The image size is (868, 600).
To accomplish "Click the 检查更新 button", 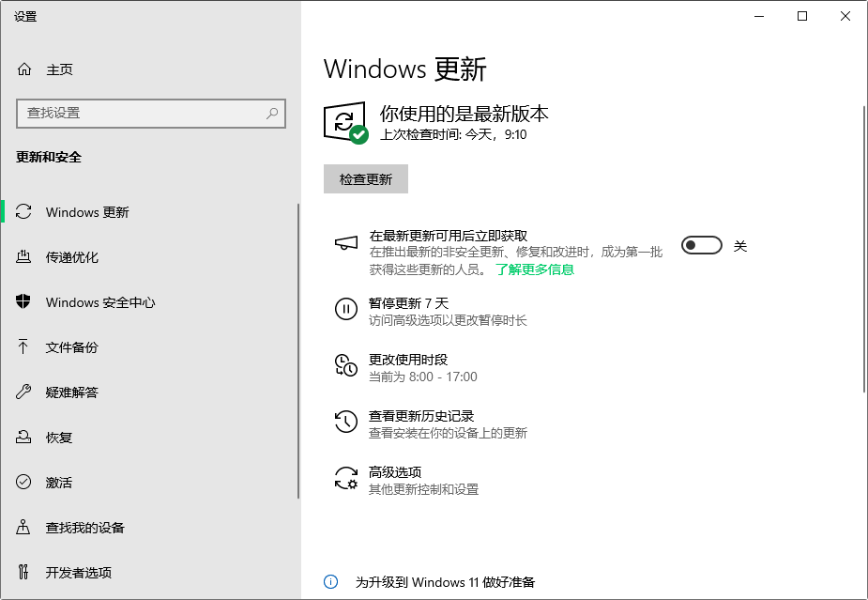I will (366, 179).
